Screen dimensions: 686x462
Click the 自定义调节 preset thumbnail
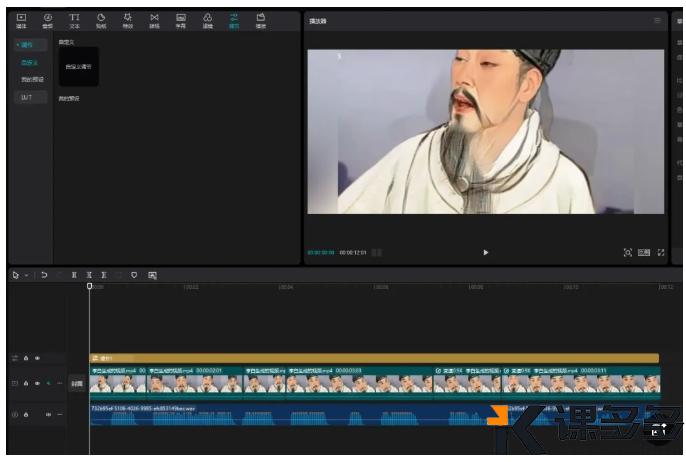point(78,67)
